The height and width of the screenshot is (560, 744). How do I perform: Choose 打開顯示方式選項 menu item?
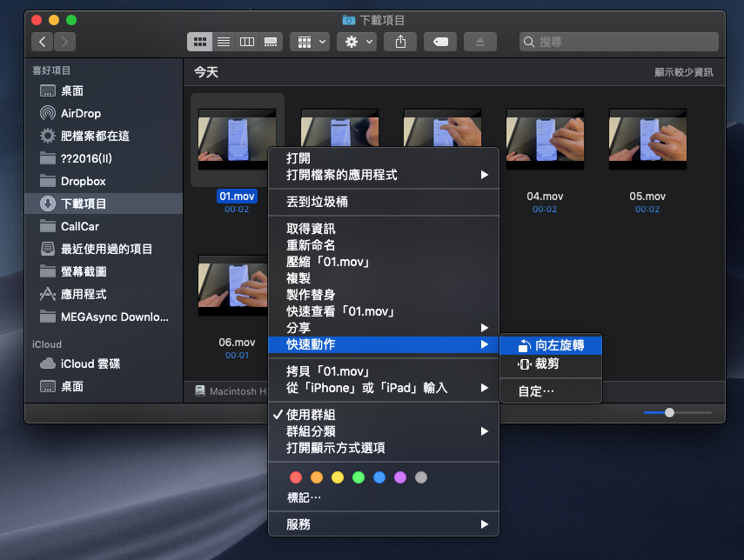[384, 448]
